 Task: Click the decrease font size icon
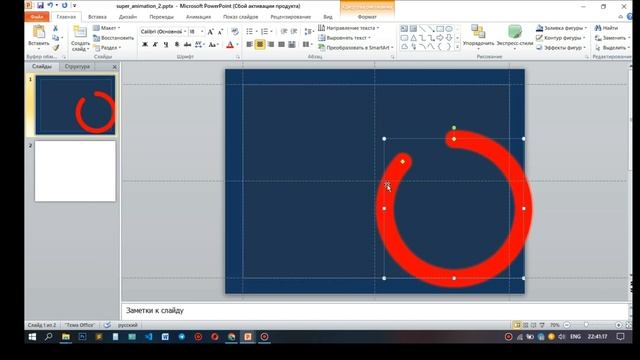click(220, 31)
